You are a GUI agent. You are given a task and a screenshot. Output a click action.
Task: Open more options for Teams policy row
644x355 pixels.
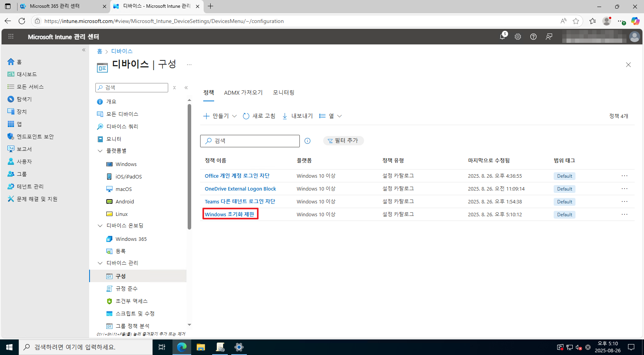click(x=625, y=201)
